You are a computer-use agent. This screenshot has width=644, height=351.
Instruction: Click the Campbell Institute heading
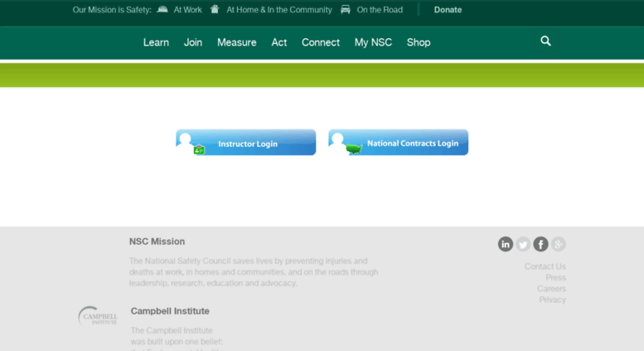coord(170,311)
